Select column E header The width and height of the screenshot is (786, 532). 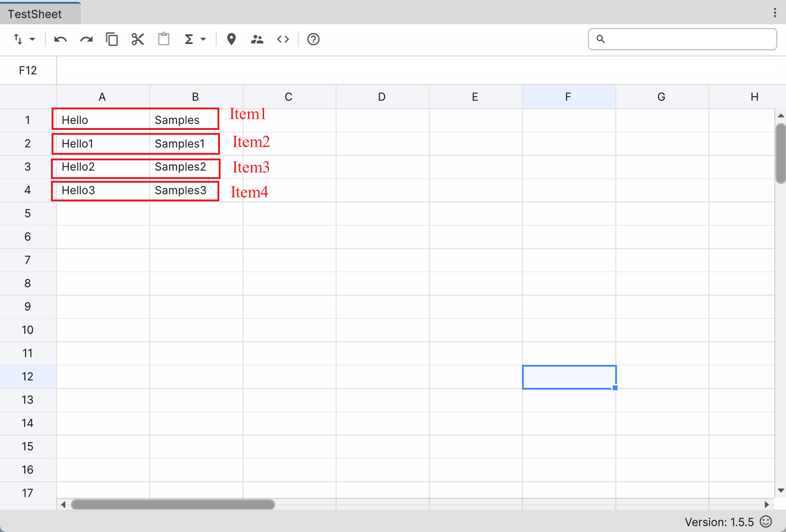click(475, 96)
